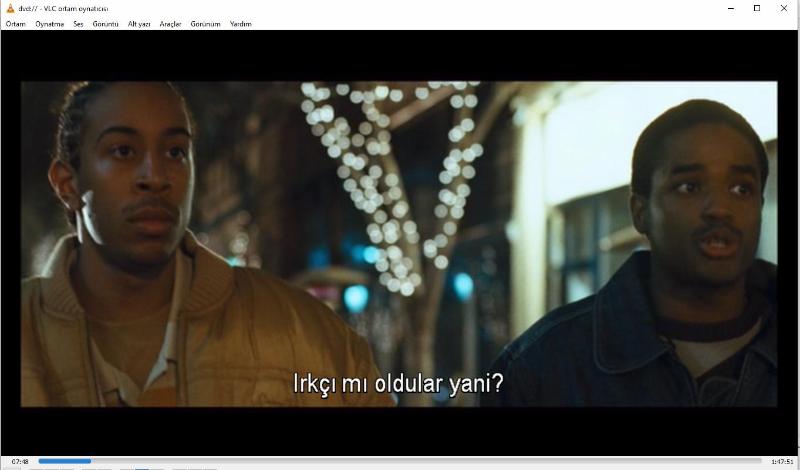Click the window title "VLC ortam oynatıcısı"

click(x=70, y=8)
